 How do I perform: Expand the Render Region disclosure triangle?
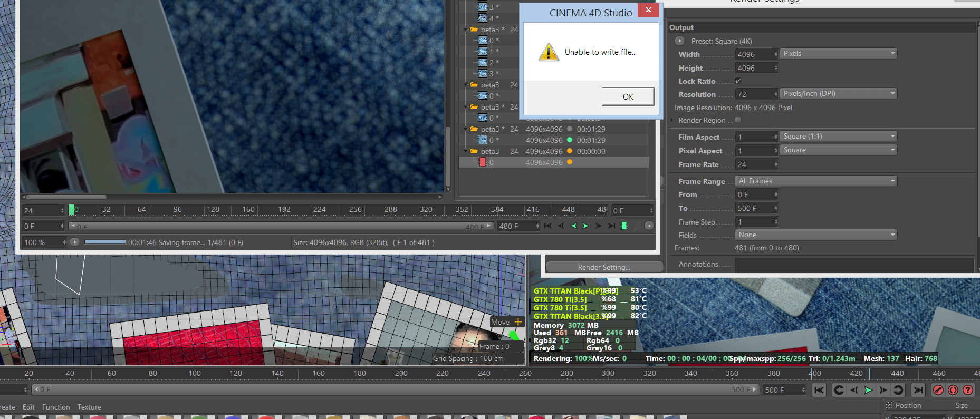coord(672,120)
